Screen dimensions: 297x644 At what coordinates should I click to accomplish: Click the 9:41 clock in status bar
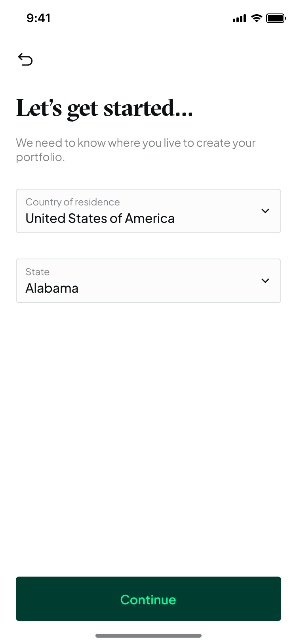[x=38, y=18]
